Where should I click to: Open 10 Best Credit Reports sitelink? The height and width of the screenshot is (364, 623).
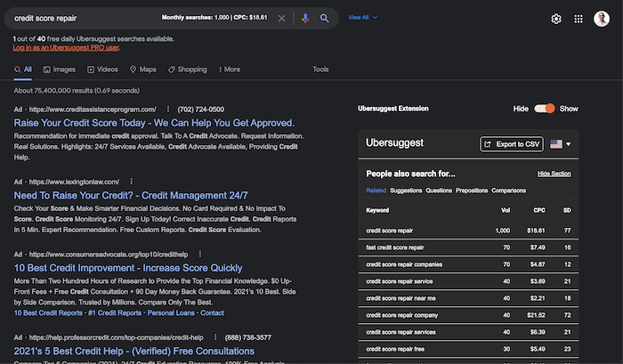[x=48, y=313]
